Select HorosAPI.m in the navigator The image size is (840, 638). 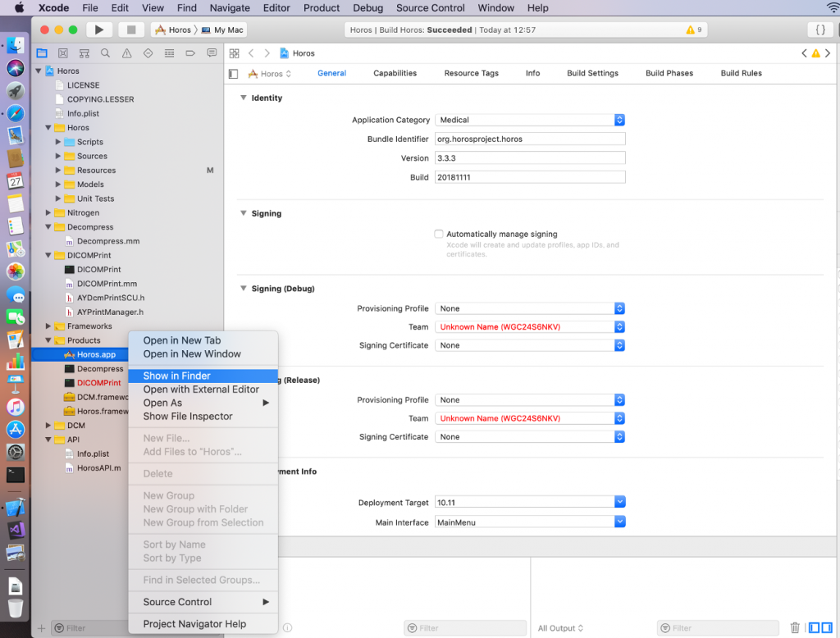(98, 467)
